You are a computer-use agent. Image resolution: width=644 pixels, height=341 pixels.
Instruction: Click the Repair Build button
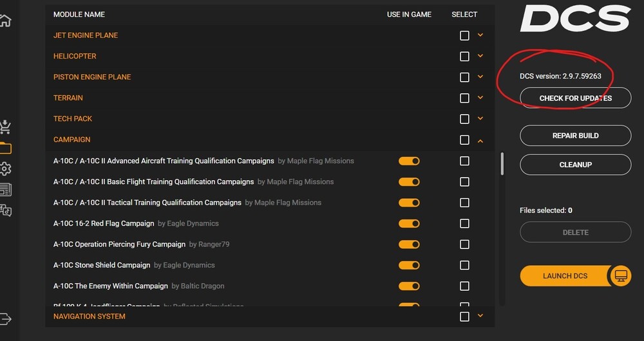[x=575, y=135]
